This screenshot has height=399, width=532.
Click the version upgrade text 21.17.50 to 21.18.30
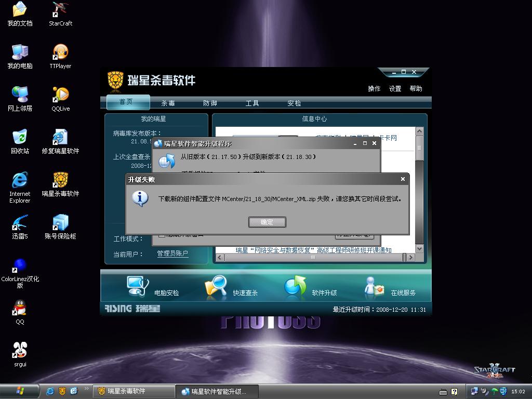point(248,157)
